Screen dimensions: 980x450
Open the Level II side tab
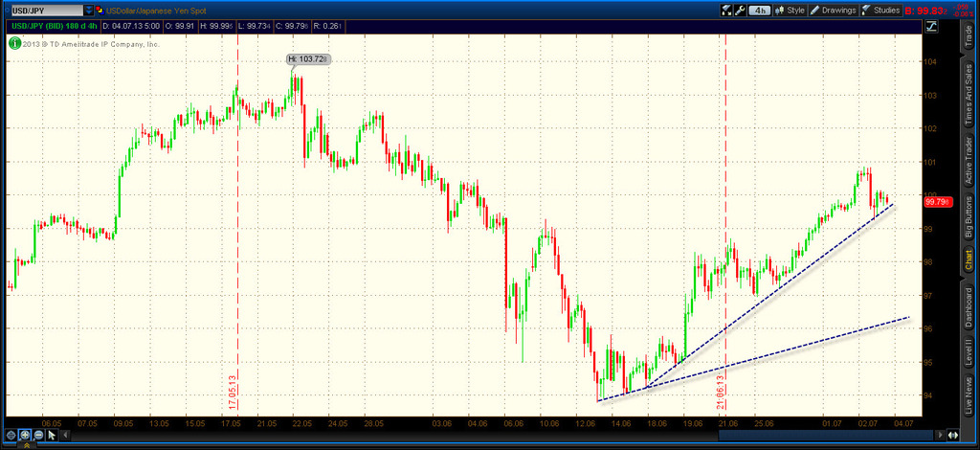point(969,352)
